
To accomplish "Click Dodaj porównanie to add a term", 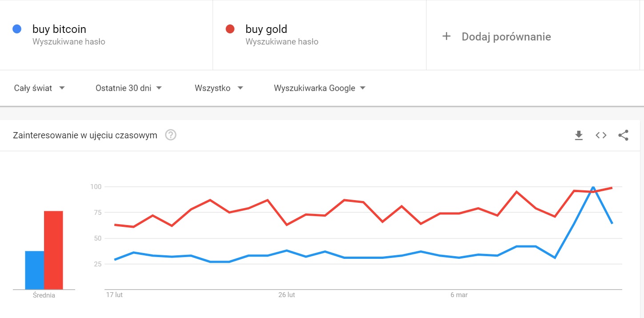I will point(506,36).
